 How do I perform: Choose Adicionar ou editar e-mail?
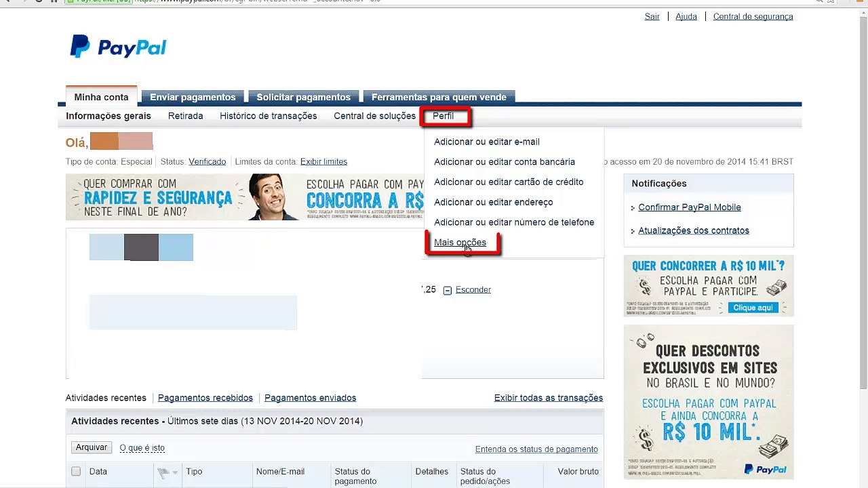487,142
